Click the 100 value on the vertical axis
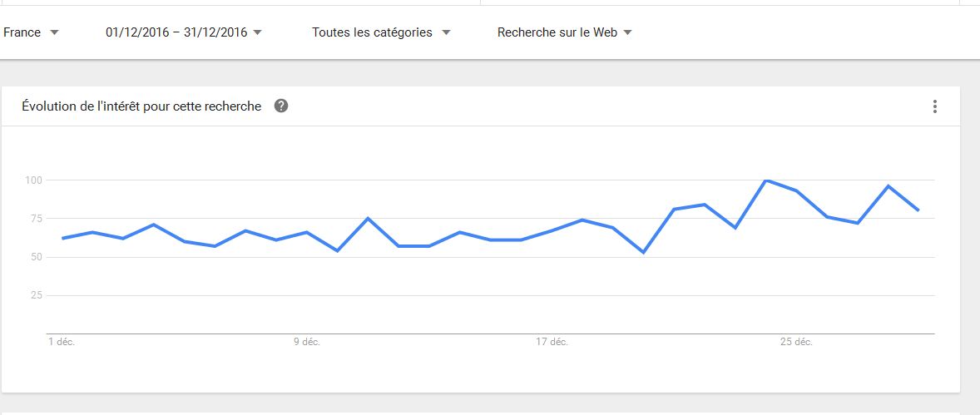The image size is (980, 415). tap(33, 180)
